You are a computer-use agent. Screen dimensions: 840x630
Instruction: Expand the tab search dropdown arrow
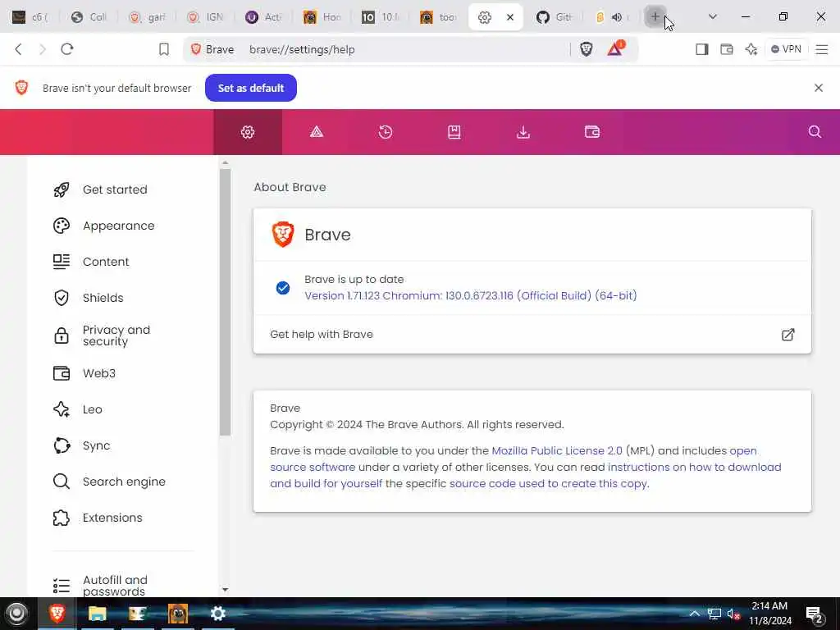click(713, 16)
